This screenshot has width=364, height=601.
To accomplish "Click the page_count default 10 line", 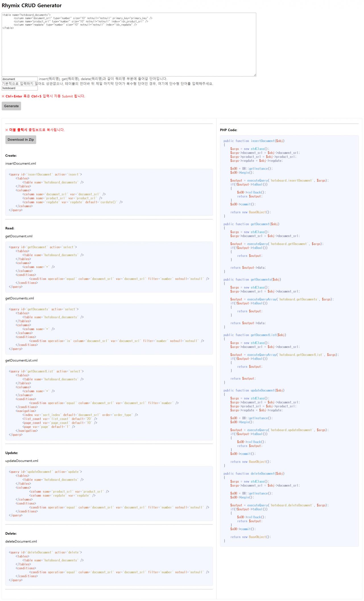I will tap(60, 423).
